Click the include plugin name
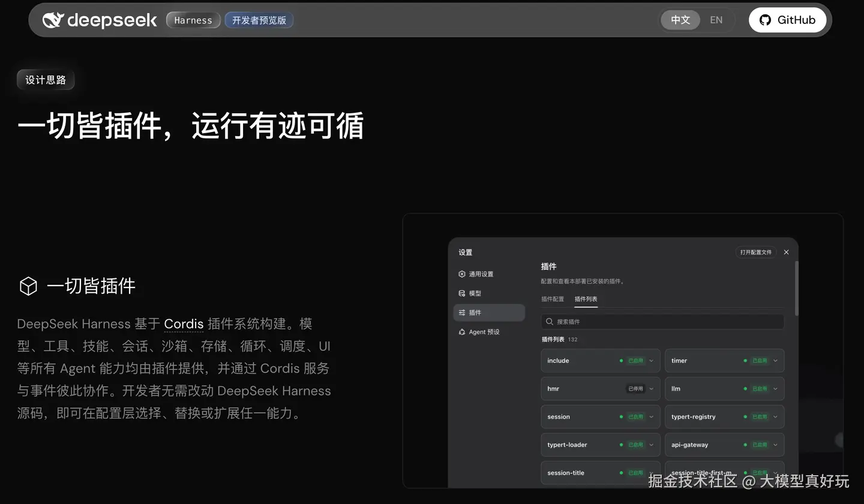The width and height of the screenshot is (864, 504). [558, 361]
